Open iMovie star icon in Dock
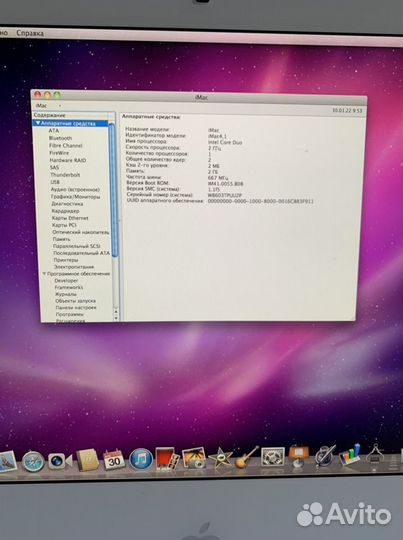 click(220, 458)
